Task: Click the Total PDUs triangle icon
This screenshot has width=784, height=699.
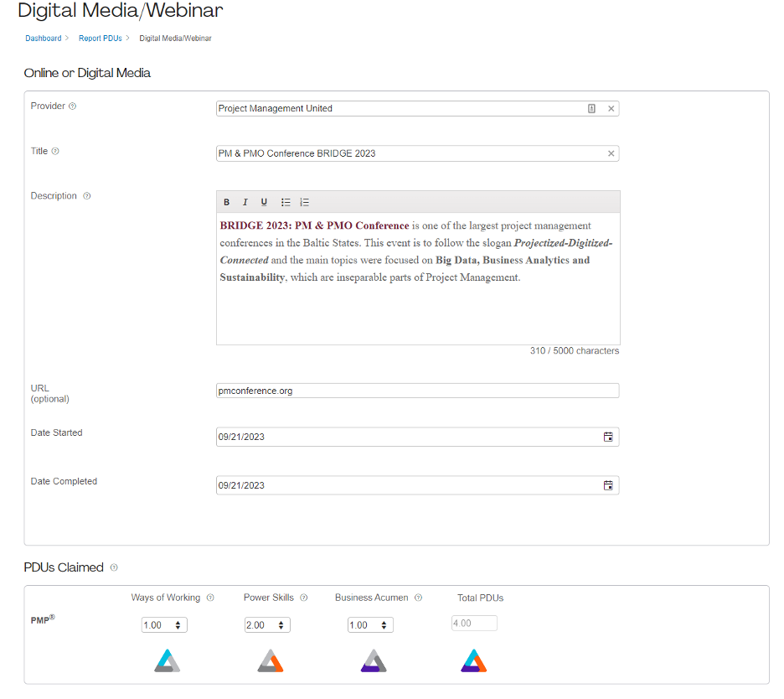Action: point(473,660)
